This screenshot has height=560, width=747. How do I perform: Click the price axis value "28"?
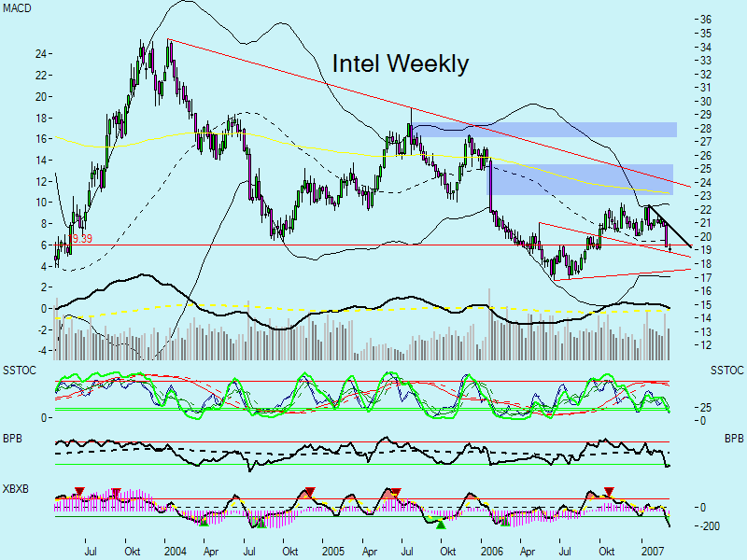pos(706,129)
